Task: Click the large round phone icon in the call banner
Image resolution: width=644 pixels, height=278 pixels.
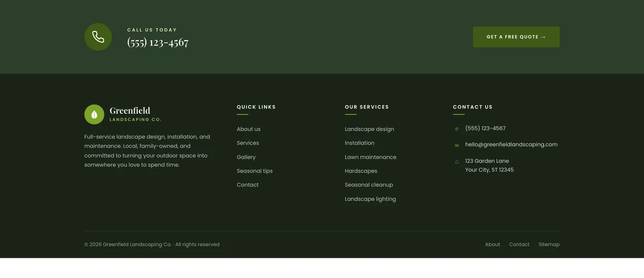Action: click(x=98, y=37)
